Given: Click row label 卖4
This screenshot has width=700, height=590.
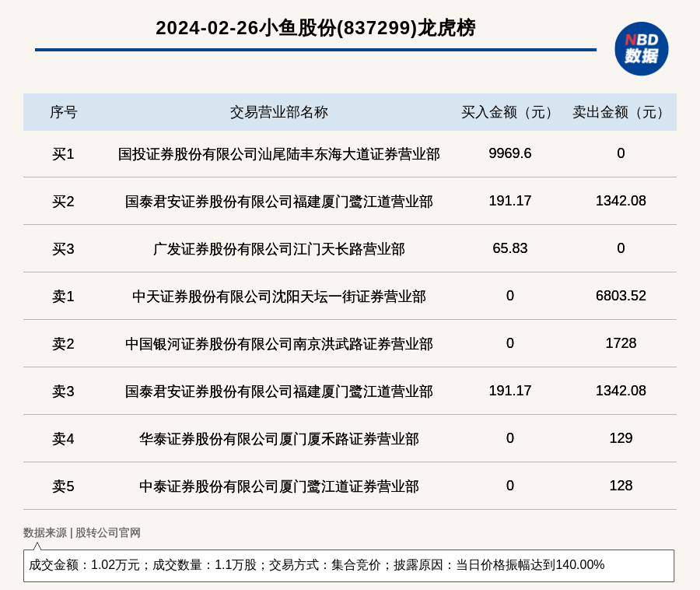Looking at the screenshot, I should pyautogui.click(x=64, y=438).
